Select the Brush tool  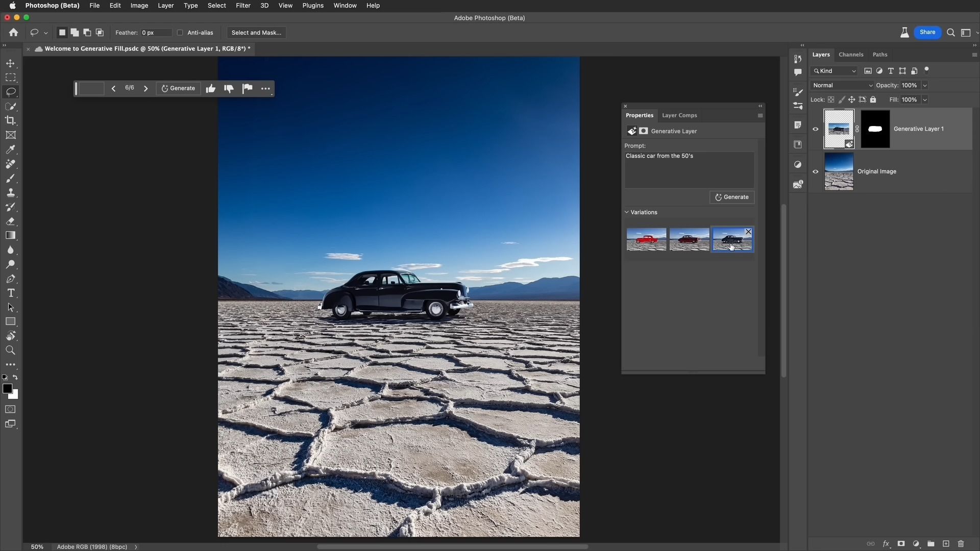tap(10, 178)
